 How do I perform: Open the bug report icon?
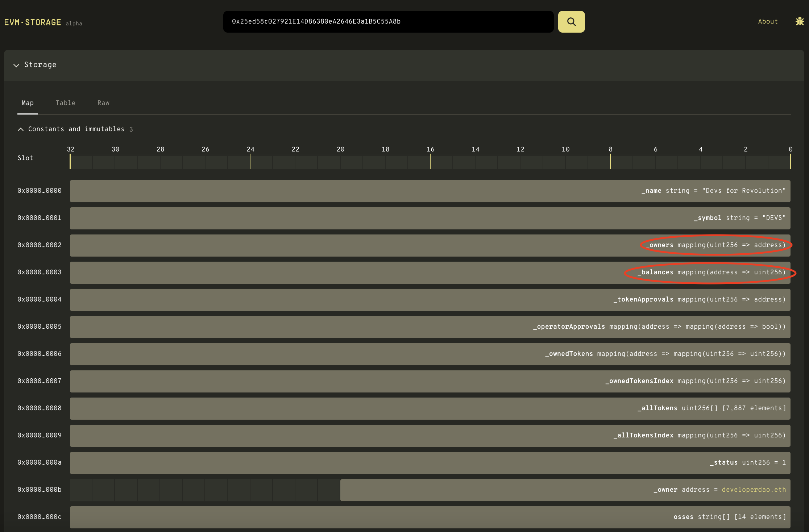coord(800,21)
